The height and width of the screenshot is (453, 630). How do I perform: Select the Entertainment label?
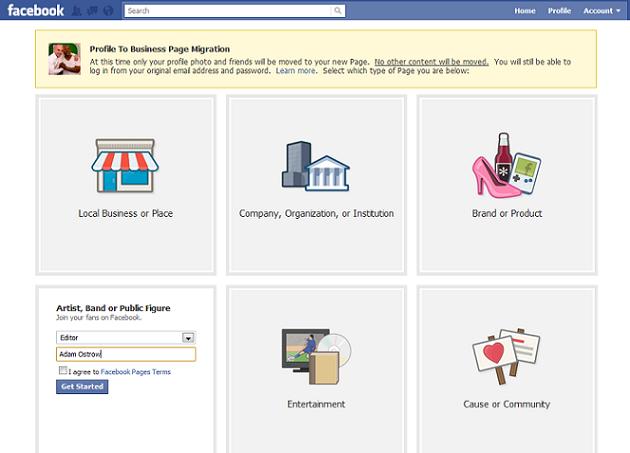coord(316,404)
